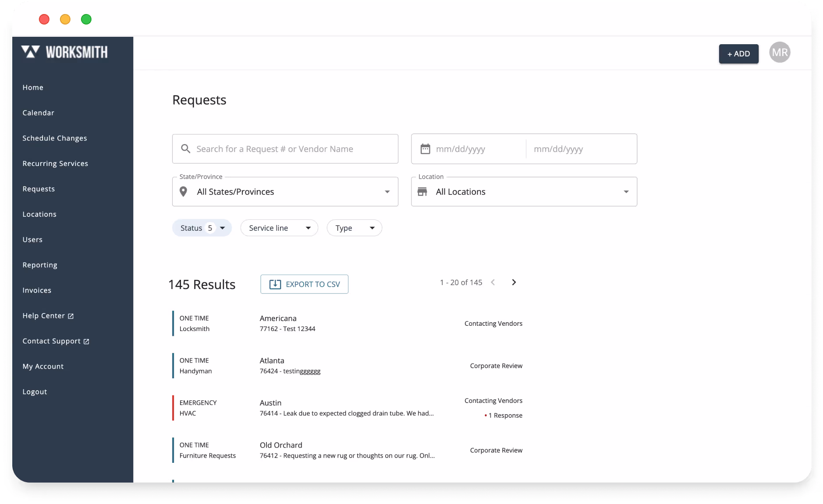Viewport: 823px width, 504px height.
Task: Click the red macOS close dot
Action: pos(44,19)
